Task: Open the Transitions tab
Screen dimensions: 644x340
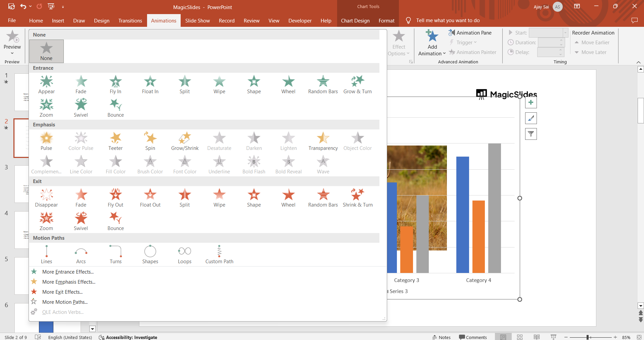Action: pyautogui.click(x=130, y=21)
